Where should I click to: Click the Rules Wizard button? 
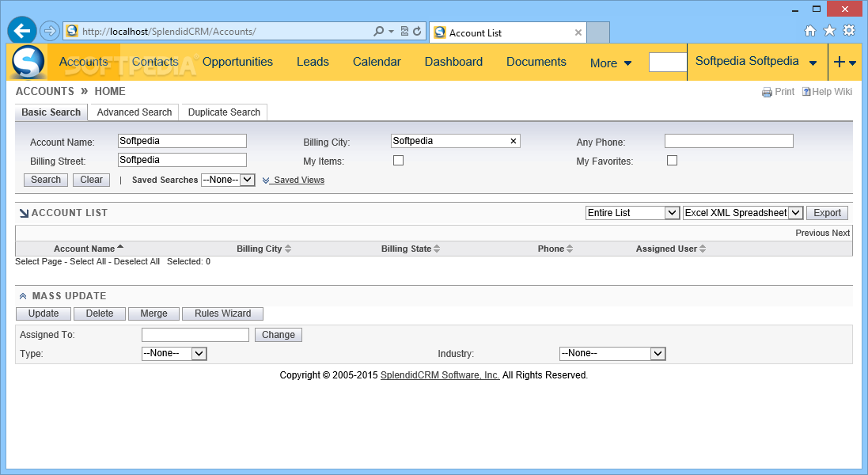(222, 314)
